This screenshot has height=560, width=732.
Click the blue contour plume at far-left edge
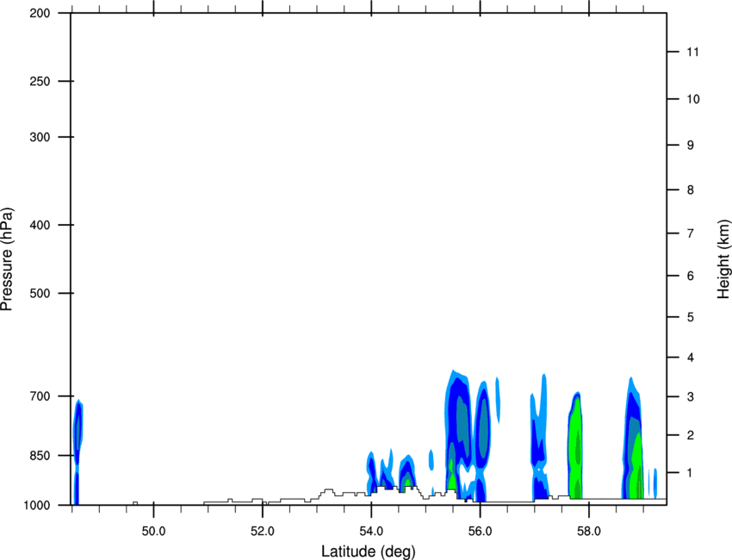tap(78, 451)
